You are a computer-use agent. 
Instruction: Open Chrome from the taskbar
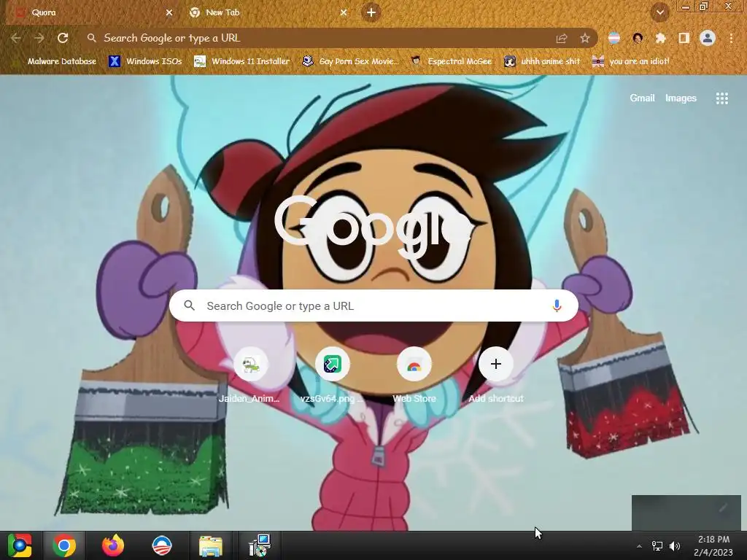tap(64, 545)
